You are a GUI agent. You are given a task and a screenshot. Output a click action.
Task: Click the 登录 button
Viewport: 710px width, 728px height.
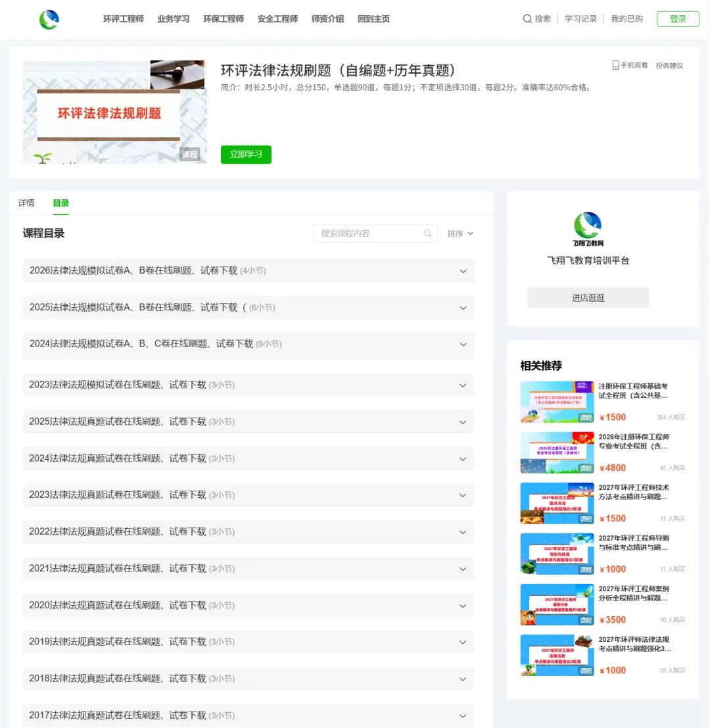tap(678, 19)
